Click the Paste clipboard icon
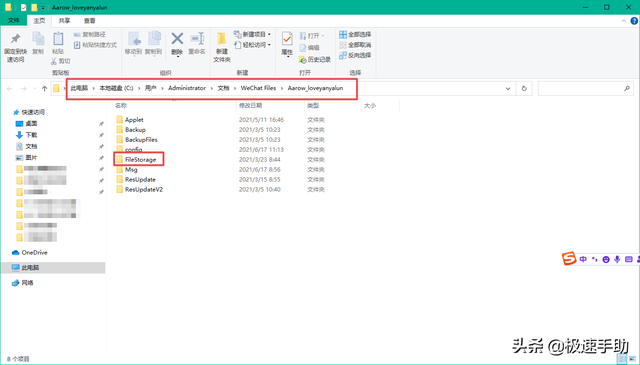Image resolution: width=640 pixels, height=365 pixels. [x=58, y=39]
